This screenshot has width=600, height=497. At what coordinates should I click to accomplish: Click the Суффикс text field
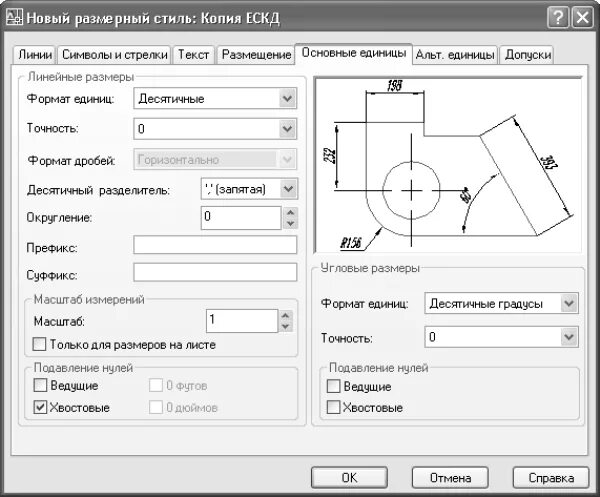click(215, 272)
